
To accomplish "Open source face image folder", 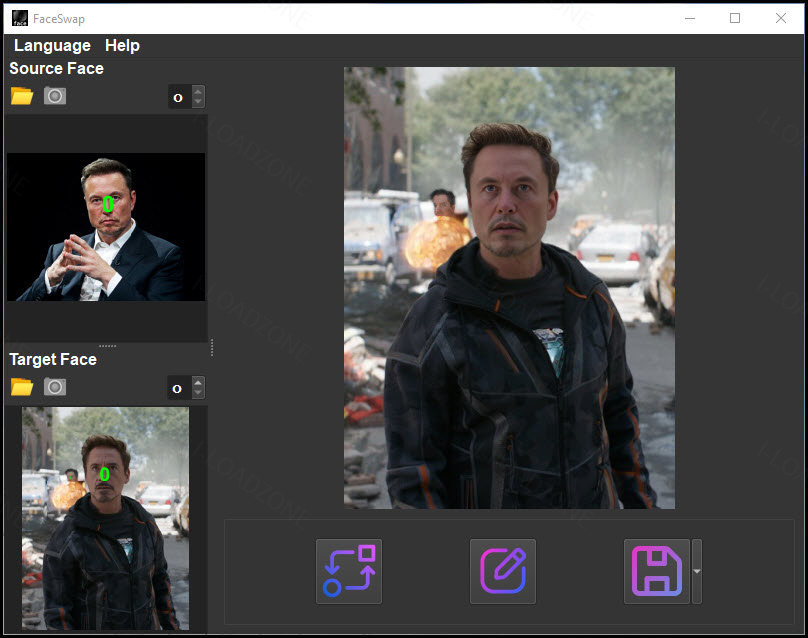I will point(22,96).
